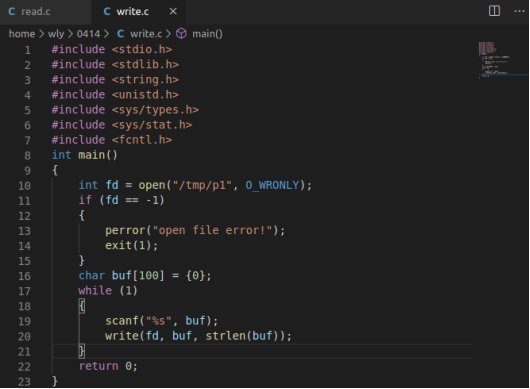Click the "/tmp/p1" string literal
The width and height of the screenshot is (530, 389).
(x=202, y=185)
